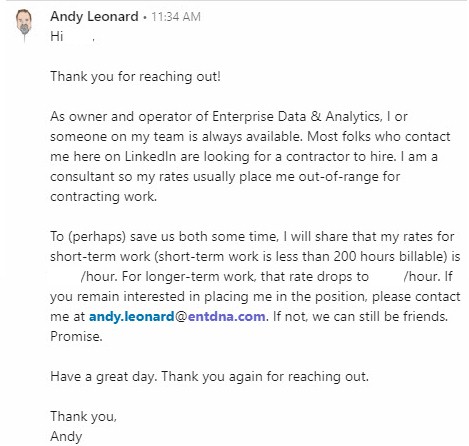Open Andy Leonard's profile avatar
The image size is (469, 446).
pyautogui.click(x=24, y=25)
